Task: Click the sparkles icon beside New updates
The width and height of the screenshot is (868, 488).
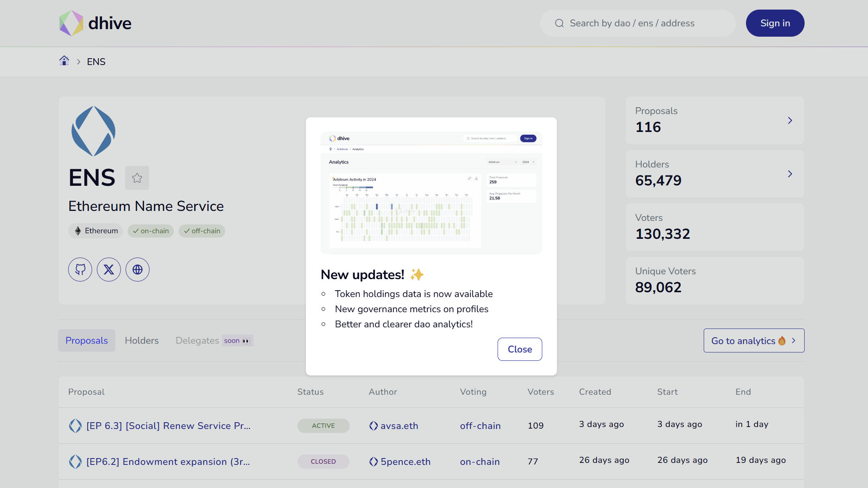Action: tap(417, 274)
